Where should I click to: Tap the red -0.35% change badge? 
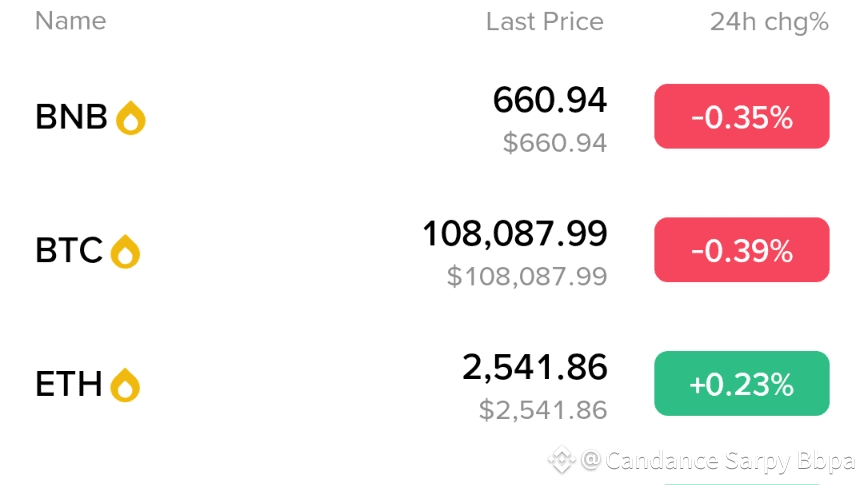coord(741,117)
